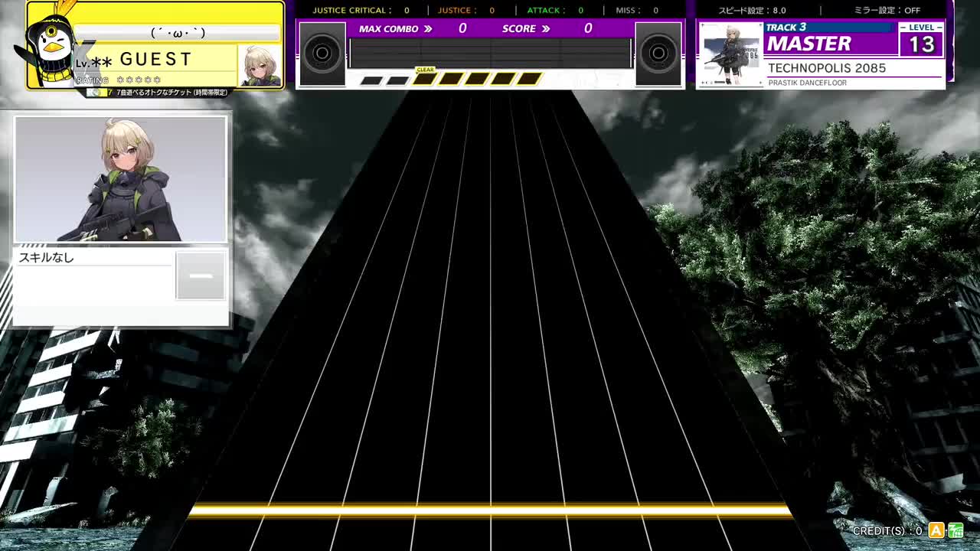Click the ミラー設定: OFF setting

tap(887, 10)
